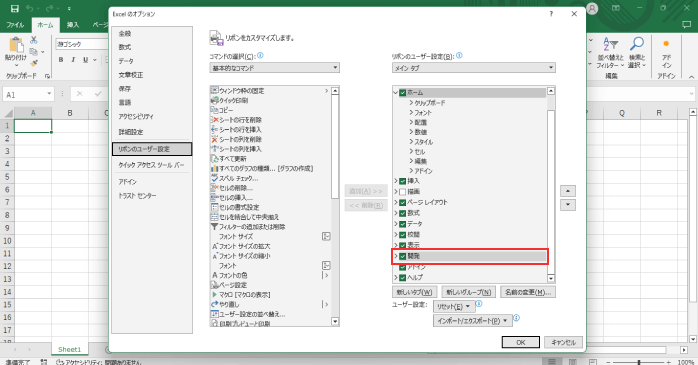Open the コマンドの選択 dropdown
Viewport: 698px width, 365px height.
pyautogui.click(x=275, y=68)
